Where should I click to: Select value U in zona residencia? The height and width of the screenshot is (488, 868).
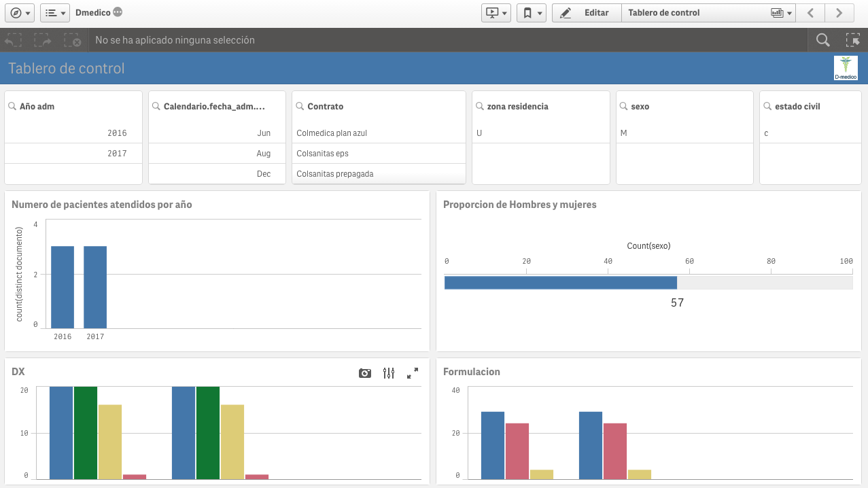tap(540, 133)
